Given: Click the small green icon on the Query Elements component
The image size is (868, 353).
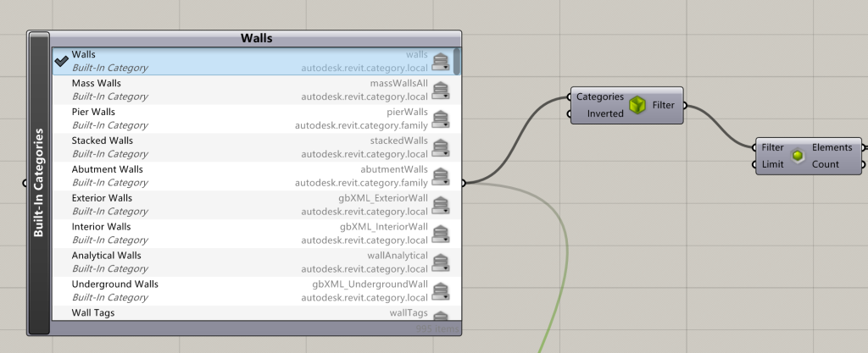Looking at the screenshot, I should click(798, 156).
